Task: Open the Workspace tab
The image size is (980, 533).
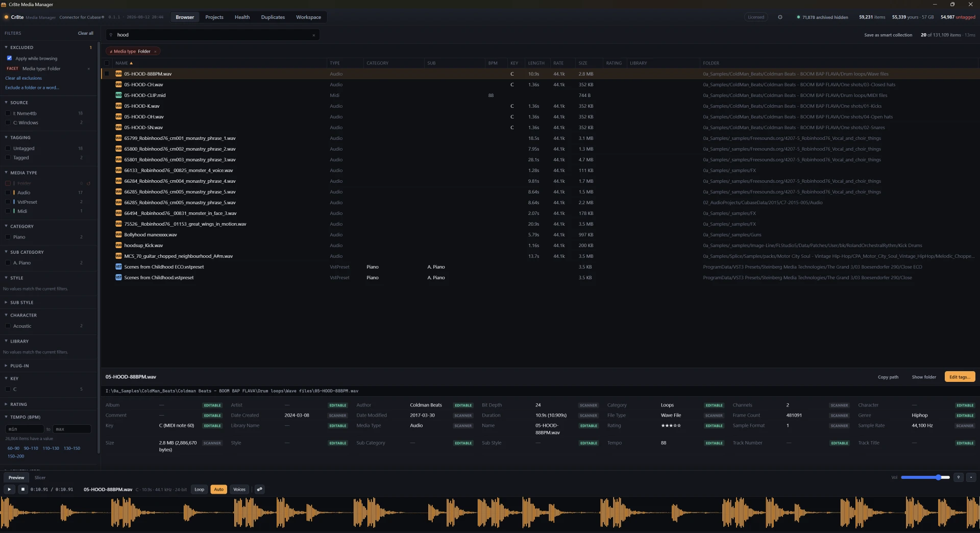Action: pyautogui.click(x=308, y=17)
